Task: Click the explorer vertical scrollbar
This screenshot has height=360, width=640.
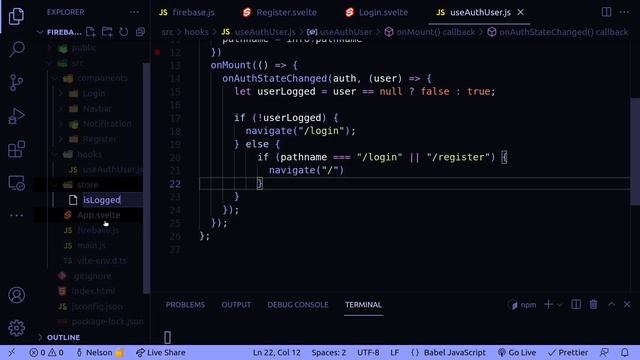Action: (146, 178)
